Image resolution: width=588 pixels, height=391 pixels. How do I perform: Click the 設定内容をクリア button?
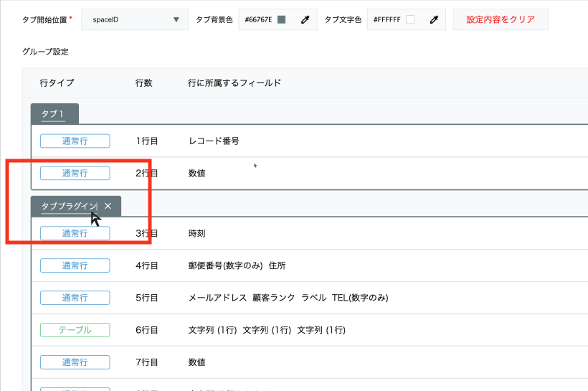(x=501, y=20)
